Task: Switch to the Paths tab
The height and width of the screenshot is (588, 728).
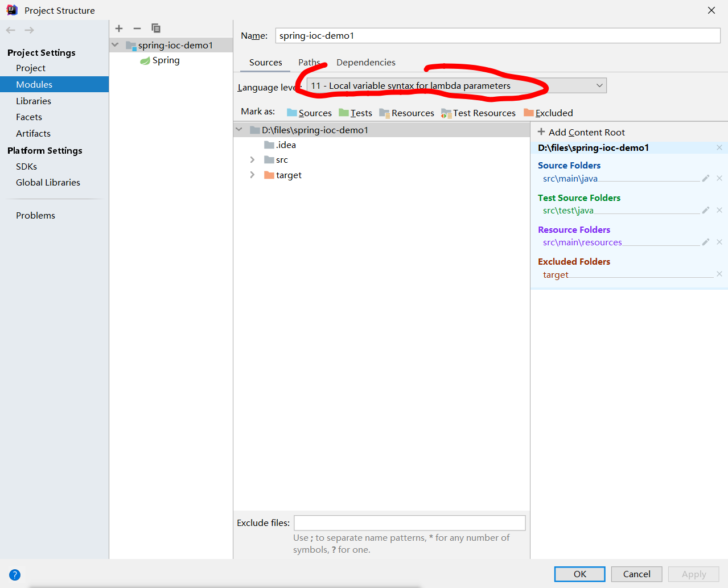Action: point(309,63)
